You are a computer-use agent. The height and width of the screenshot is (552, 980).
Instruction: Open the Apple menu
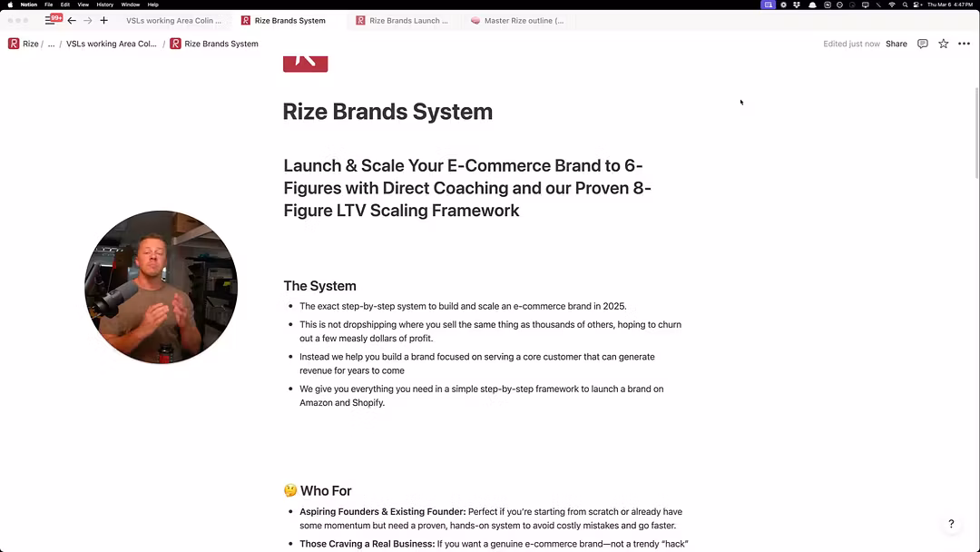tap(10, 5)
